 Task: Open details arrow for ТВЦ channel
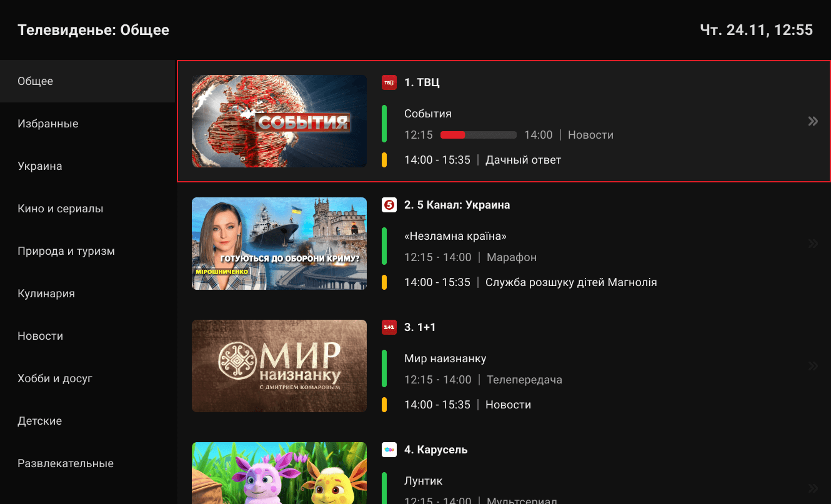[813, 121]
